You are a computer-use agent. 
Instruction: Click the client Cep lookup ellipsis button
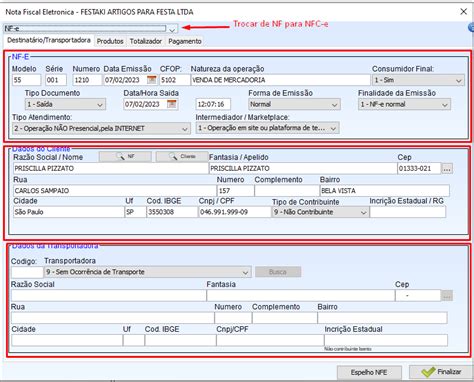(x=447, y=168)
